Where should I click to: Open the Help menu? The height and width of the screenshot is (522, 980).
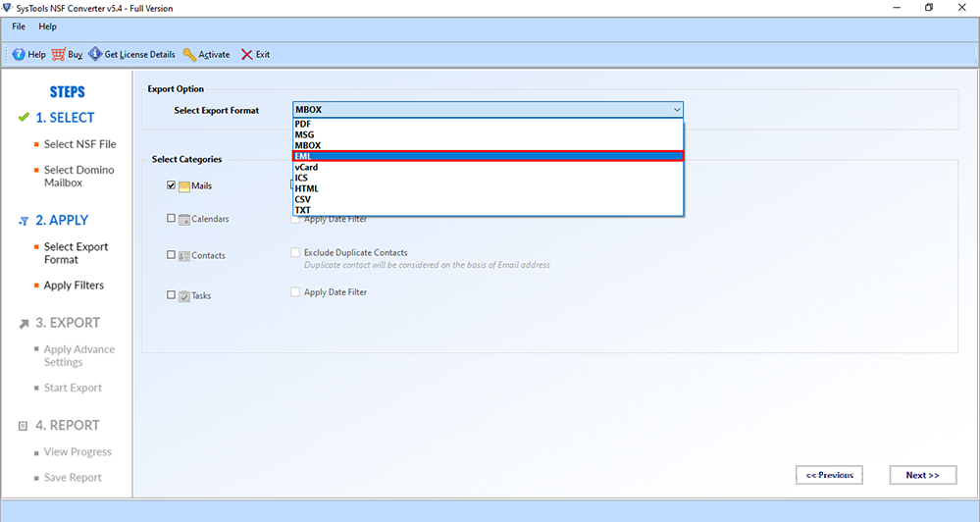[47, 26]
